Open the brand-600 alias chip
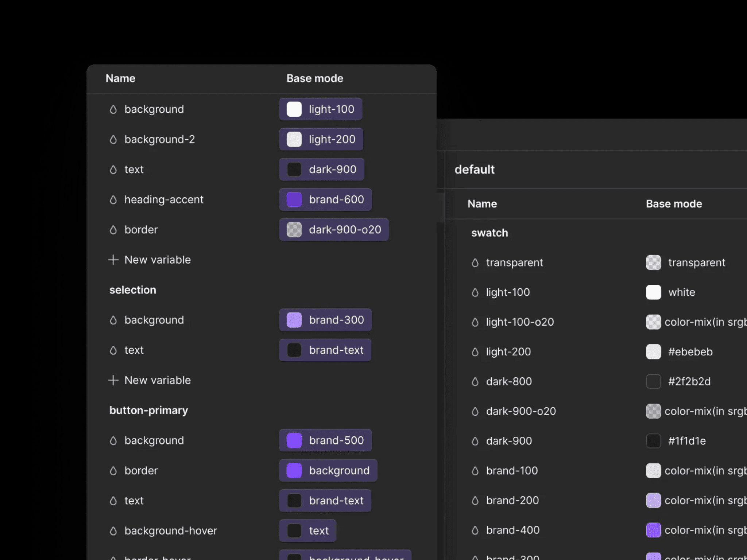747x560 pixels. [325, 199]
